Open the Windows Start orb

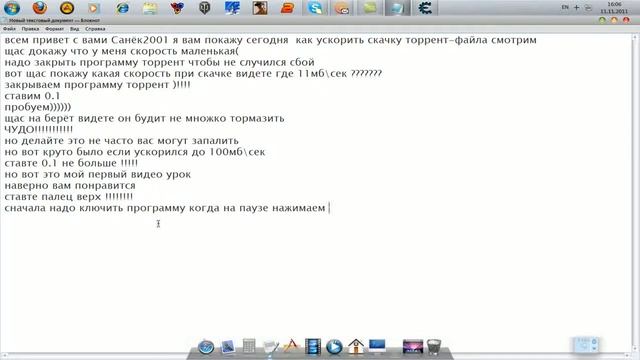tap(11, 7)
